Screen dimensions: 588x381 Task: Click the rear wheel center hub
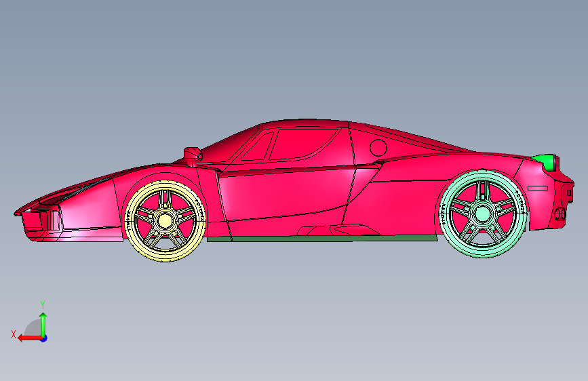pyautogui.click(x=483, y=214)
